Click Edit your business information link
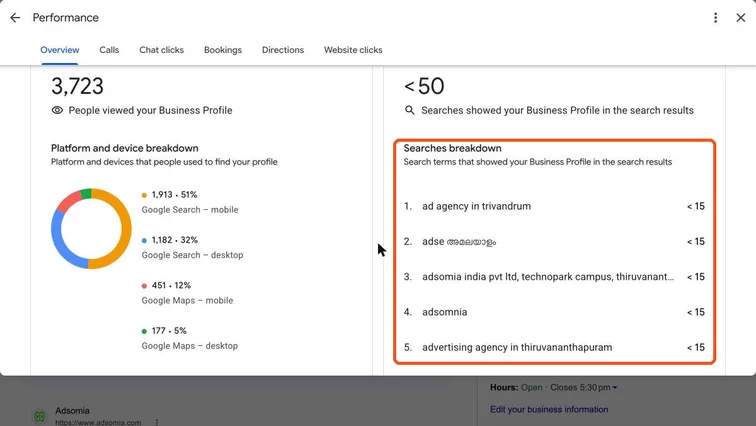The height and width of the screenshot is (426, 756). point(549,410)
